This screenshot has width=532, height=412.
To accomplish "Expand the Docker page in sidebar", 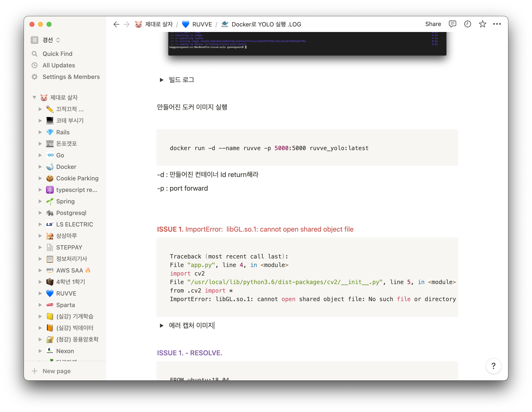I will pyautogui.click(x=40, y=167).
